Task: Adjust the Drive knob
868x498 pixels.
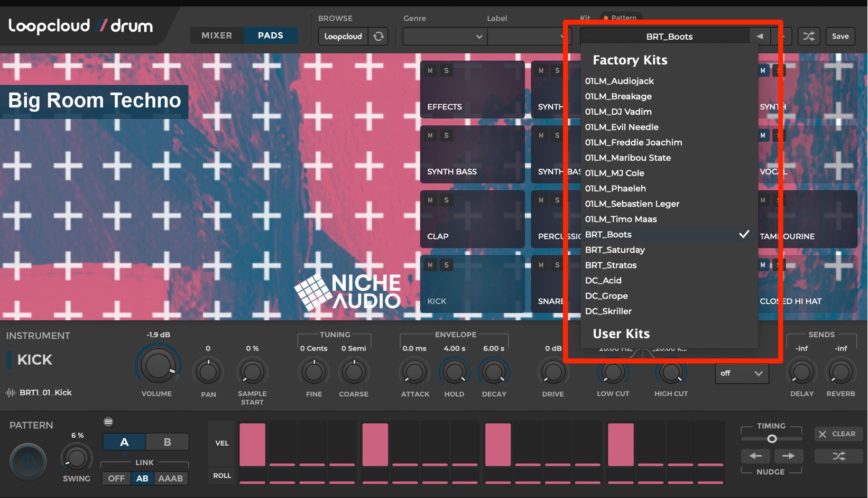Action: pyautogui.click(x=553, y=372)
